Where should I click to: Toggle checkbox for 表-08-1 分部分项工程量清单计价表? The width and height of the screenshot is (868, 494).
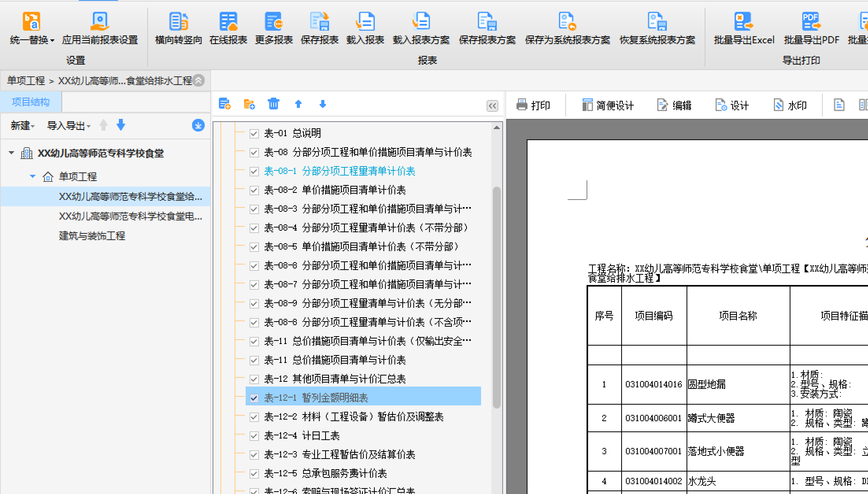pyautogui.click(x=254, y=171)
